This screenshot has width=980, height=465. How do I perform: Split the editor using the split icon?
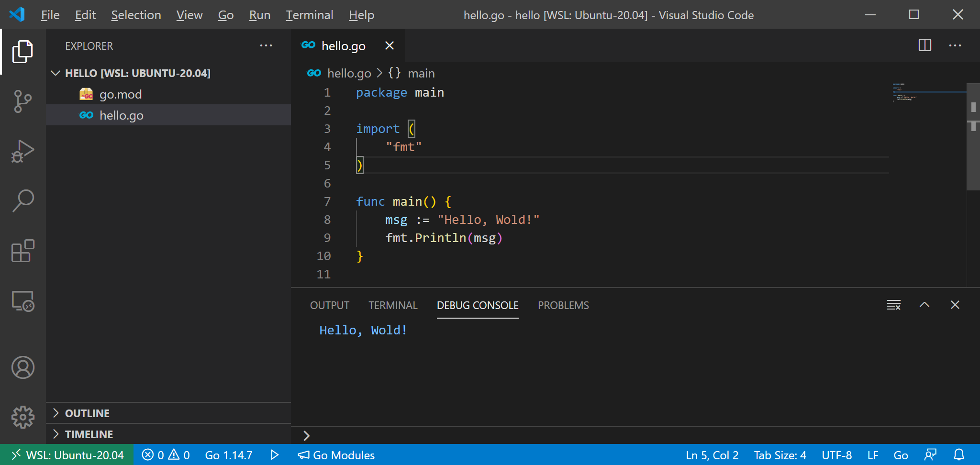(x=924, y=45)
